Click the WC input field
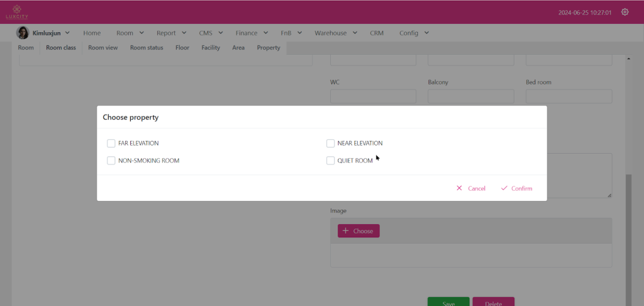 (x=373, y=96)
